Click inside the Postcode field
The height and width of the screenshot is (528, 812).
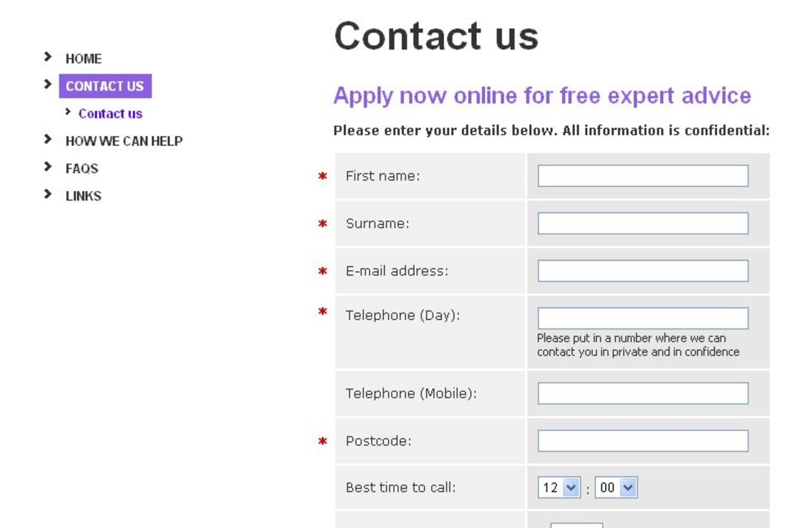click(643, 441)
